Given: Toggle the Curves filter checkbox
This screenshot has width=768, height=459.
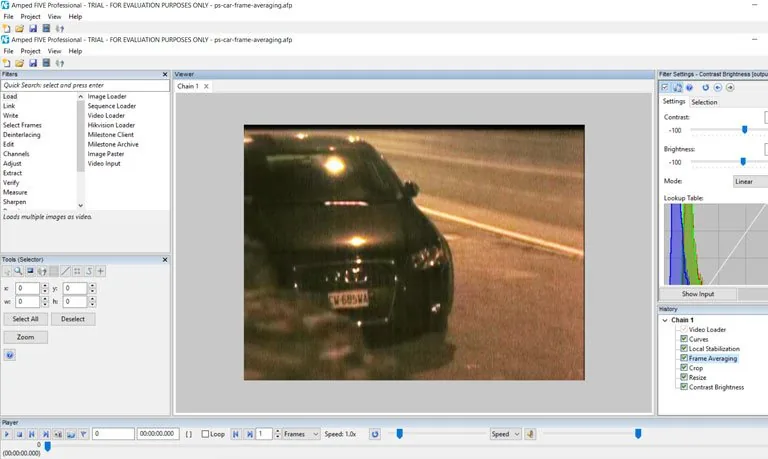Looking at the screenshot, I should click(684, 338).
